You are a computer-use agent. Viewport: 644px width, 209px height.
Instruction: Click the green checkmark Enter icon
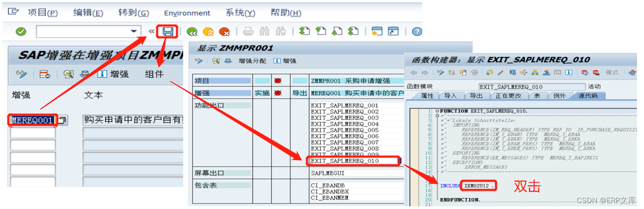tap(21, 32)
